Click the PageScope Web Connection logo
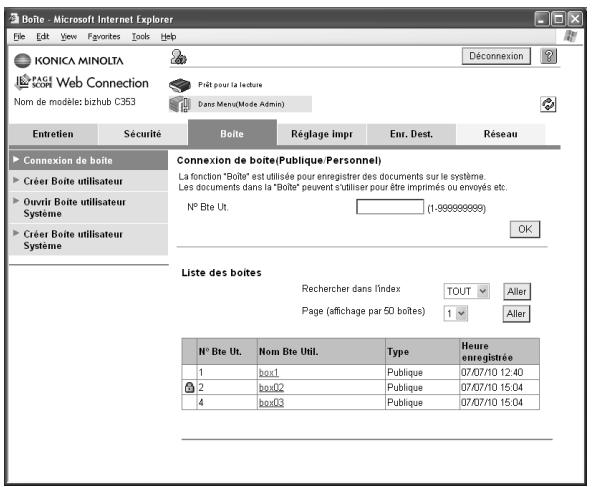Screen dimensions: 592x487 coord(82,82)
